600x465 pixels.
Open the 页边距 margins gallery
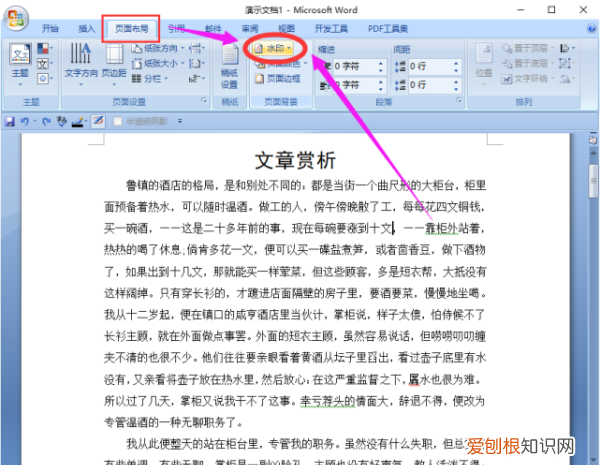click(x=114, y=63)
